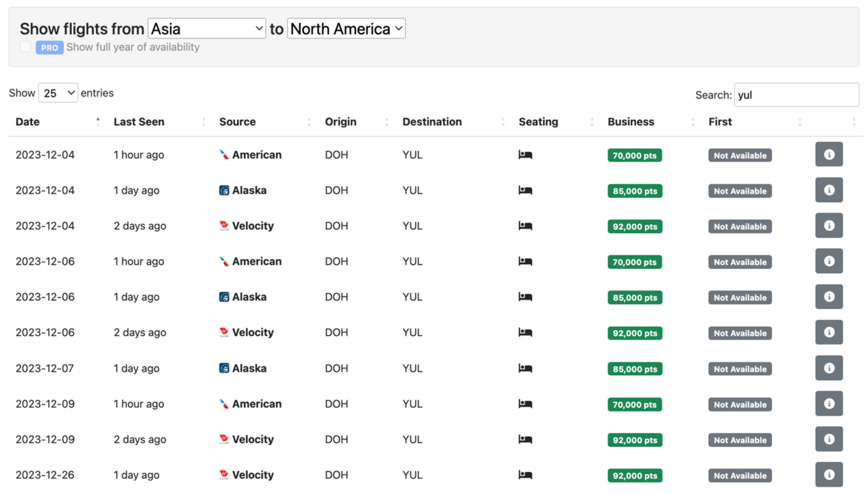Enable Show full year of availability checkbox
The width and height of the screenshot is (868, 494).
(25, 47)
